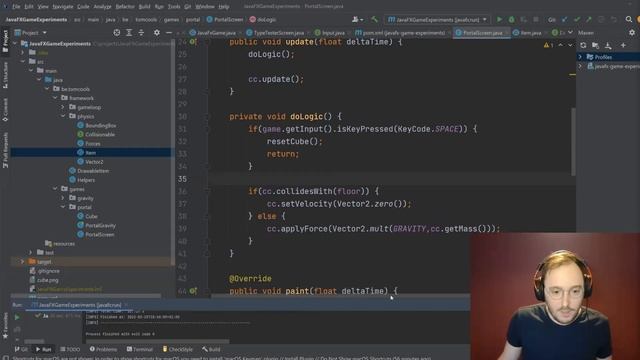Switch to the Item.java editor tab
Image resolution: width=640 pixels, height=360 pixels.
[527, 33]
